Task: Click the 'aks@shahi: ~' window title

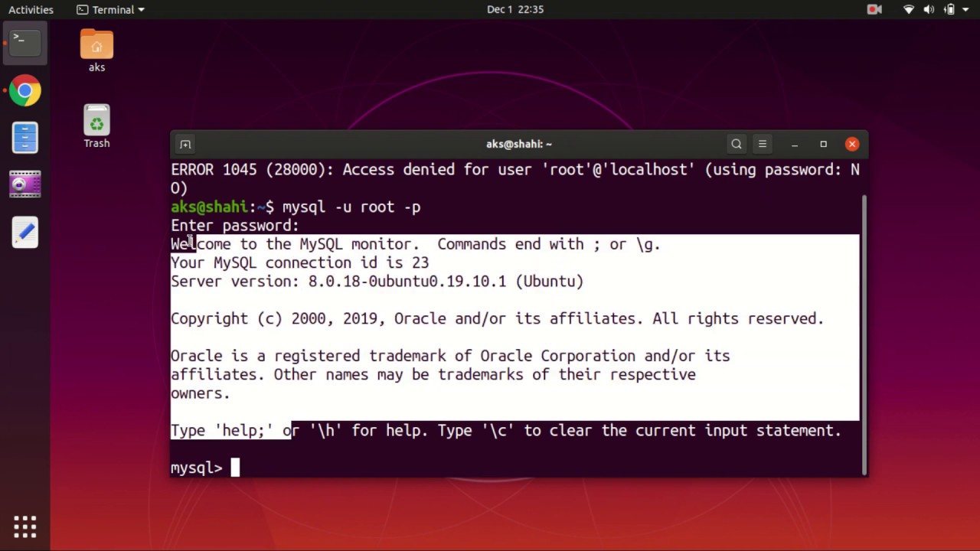Action: tap(519, 144)
